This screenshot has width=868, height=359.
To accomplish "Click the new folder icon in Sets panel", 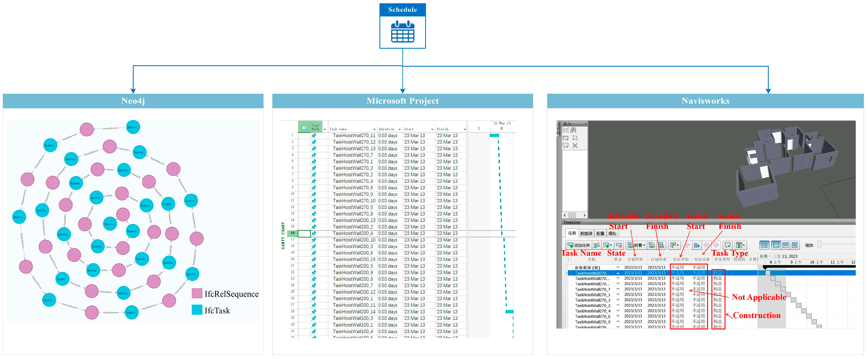I will click(x=566, y=138).
